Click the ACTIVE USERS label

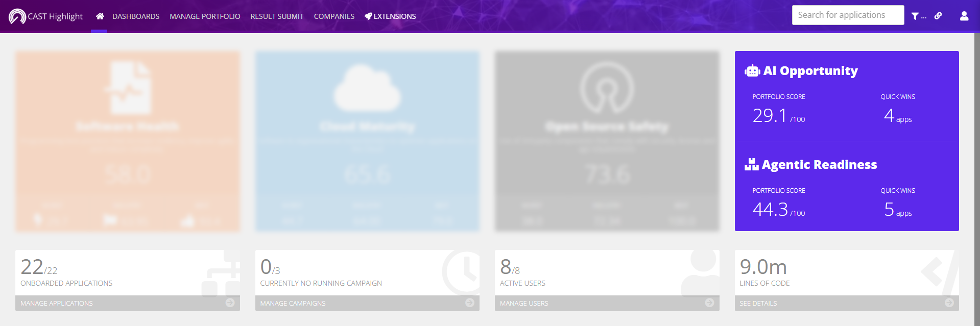click(x=522, y=283)
